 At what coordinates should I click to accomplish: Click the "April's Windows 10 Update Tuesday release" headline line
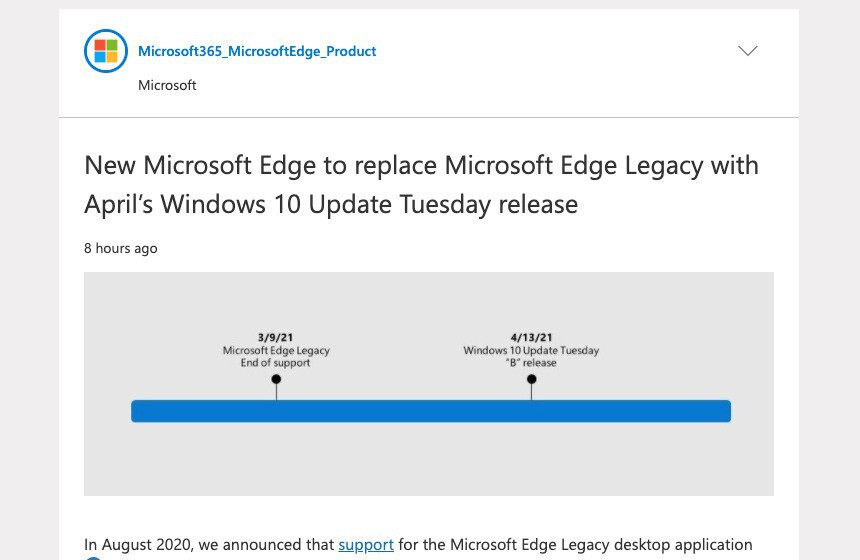[331, 204]
